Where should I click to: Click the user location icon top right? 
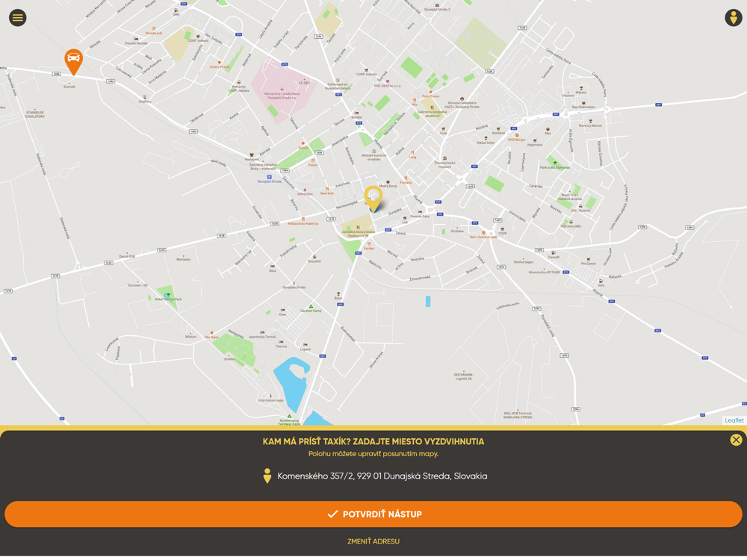click(734, 18)
